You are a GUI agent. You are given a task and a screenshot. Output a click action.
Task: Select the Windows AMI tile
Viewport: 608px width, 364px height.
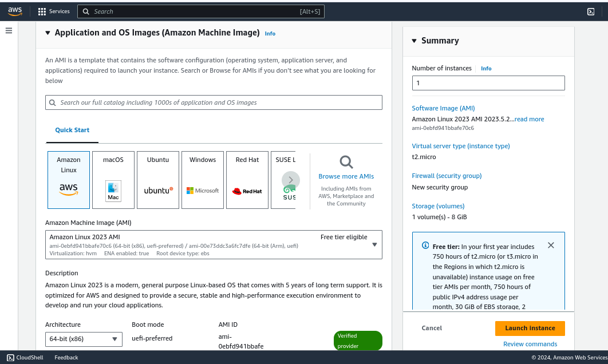coord(203,180)
